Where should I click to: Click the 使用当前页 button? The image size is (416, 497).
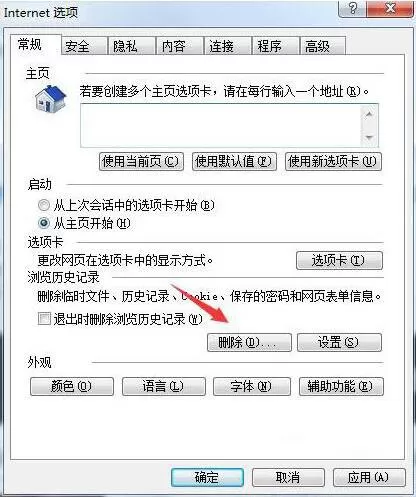(141, 162)
